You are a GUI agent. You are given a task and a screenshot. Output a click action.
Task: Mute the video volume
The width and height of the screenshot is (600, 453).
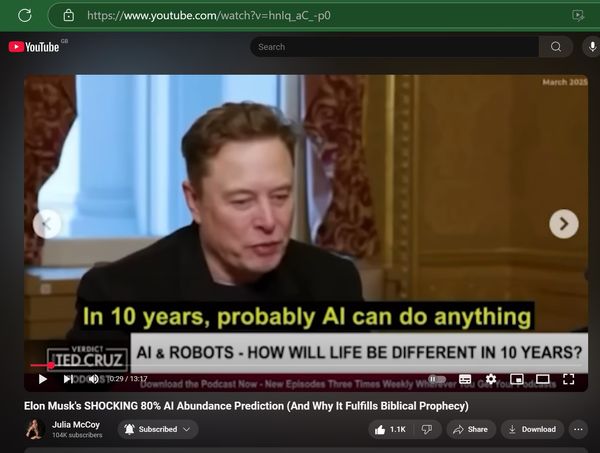(93, 379)
